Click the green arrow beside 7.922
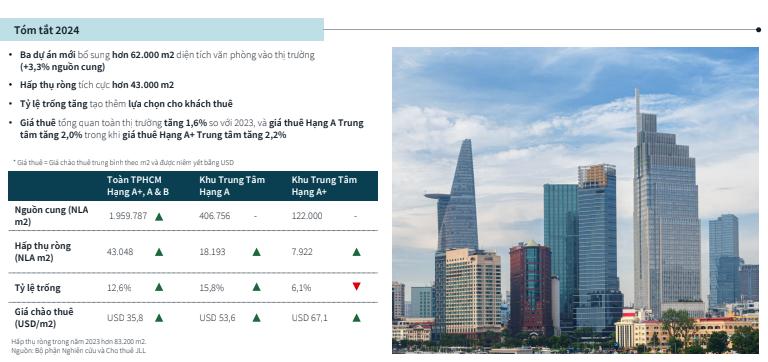This screenshot has height=362, width=768. click(356, 252)
